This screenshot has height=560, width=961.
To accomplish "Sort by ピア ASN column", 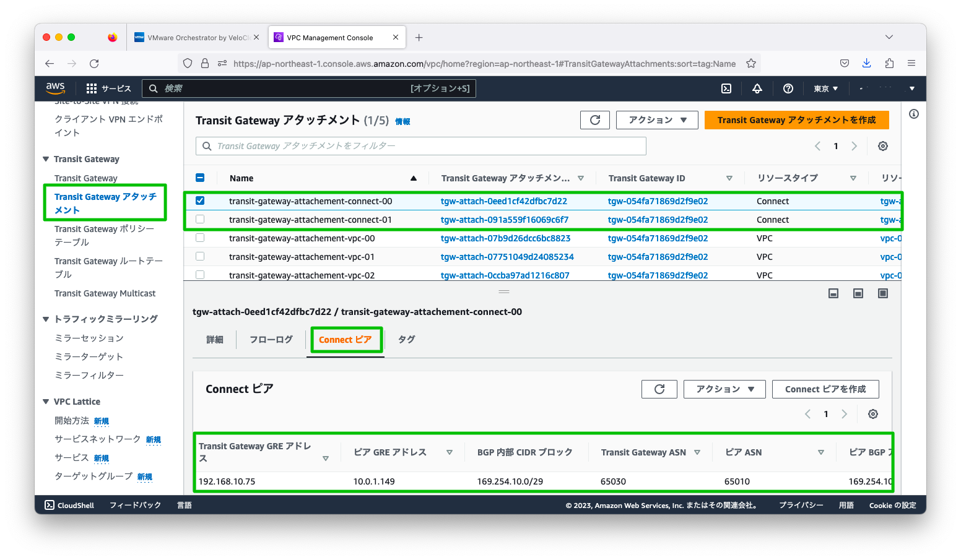I will click(743, 452).
